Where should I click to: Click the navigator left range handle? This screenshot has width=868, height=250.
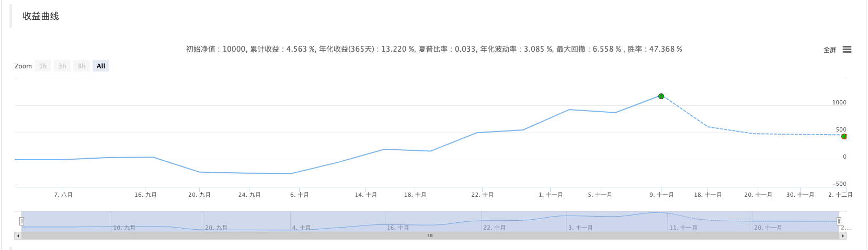(x=21, y=221)
